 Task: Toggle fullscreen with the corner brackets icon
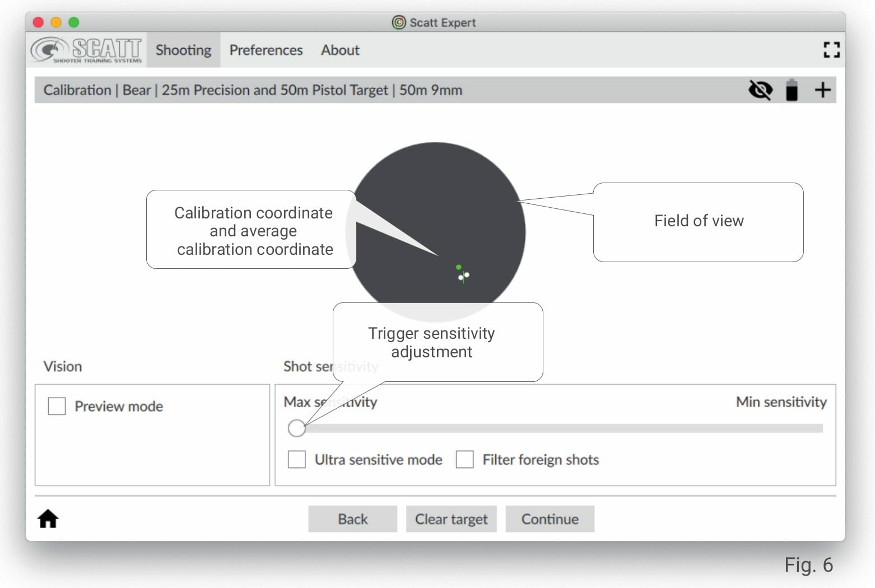(831, 50)
